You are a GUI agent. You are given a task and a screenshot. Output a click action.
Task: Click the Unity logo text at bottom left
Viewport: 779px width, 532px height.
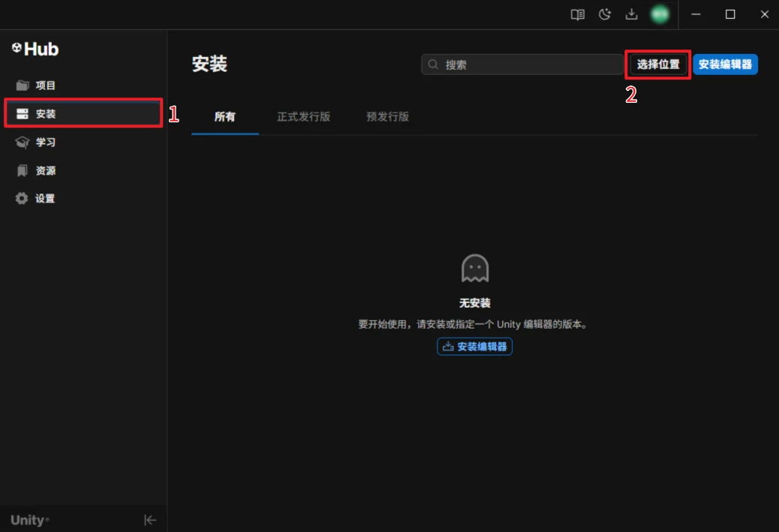coord(30,520)
